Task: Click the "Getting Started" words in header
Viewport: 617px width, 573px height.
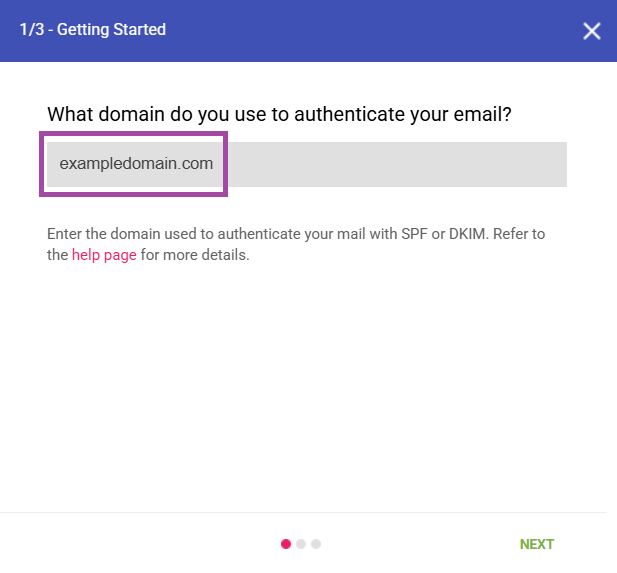Action: point(111,30)
